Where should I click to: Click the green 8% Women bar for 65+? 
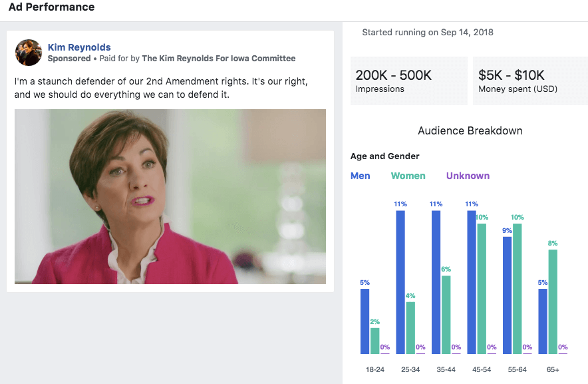(553, 301)
